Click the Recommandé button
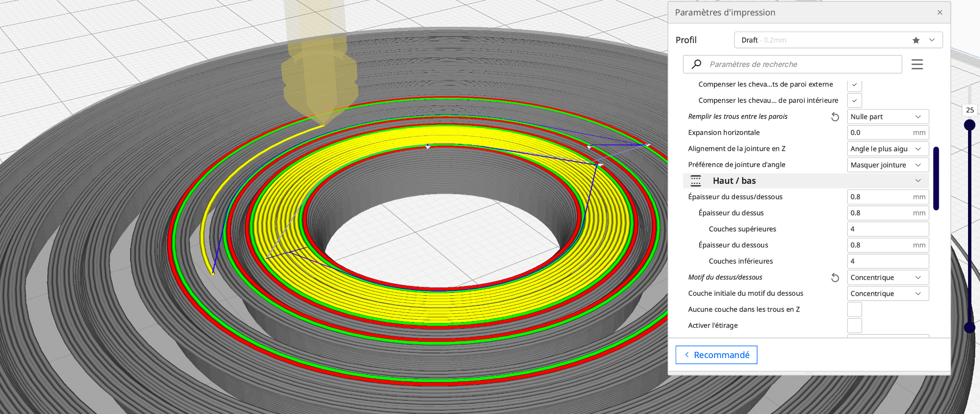The image size is (980, 414). pos(716,355)
